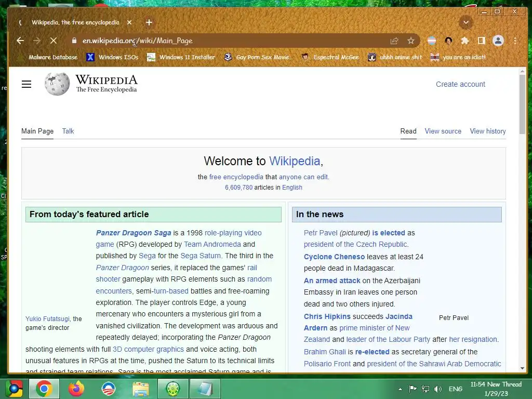Open Cyclone Cheneso news link
The image size is (532, 399).
(334, 257)
